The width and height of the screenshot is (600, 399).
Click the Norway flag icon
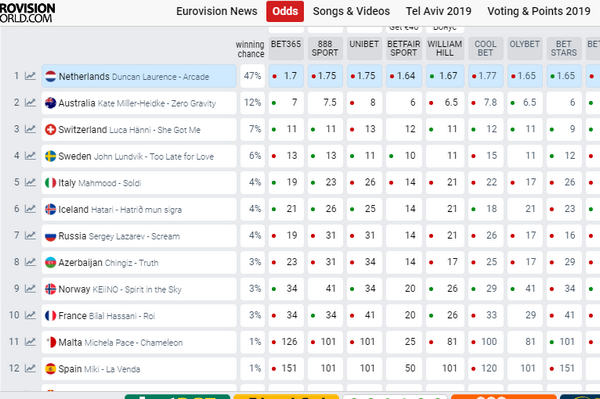tap(51, 289)
